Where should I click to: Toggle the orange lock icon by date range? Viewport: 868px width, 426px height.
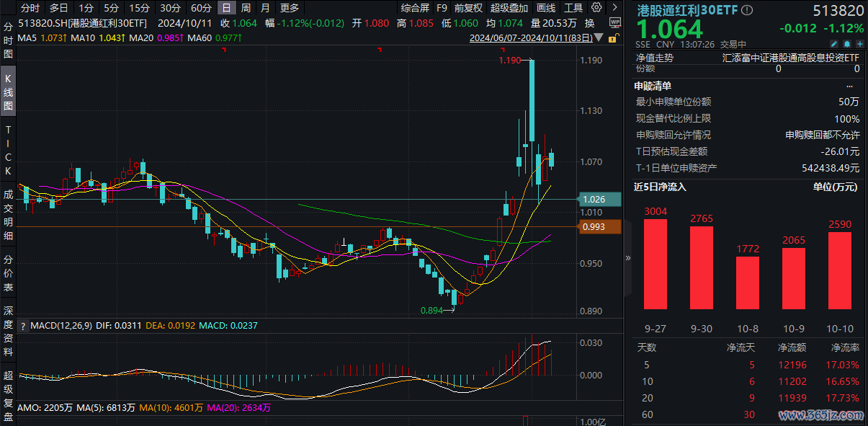point(612,37)
